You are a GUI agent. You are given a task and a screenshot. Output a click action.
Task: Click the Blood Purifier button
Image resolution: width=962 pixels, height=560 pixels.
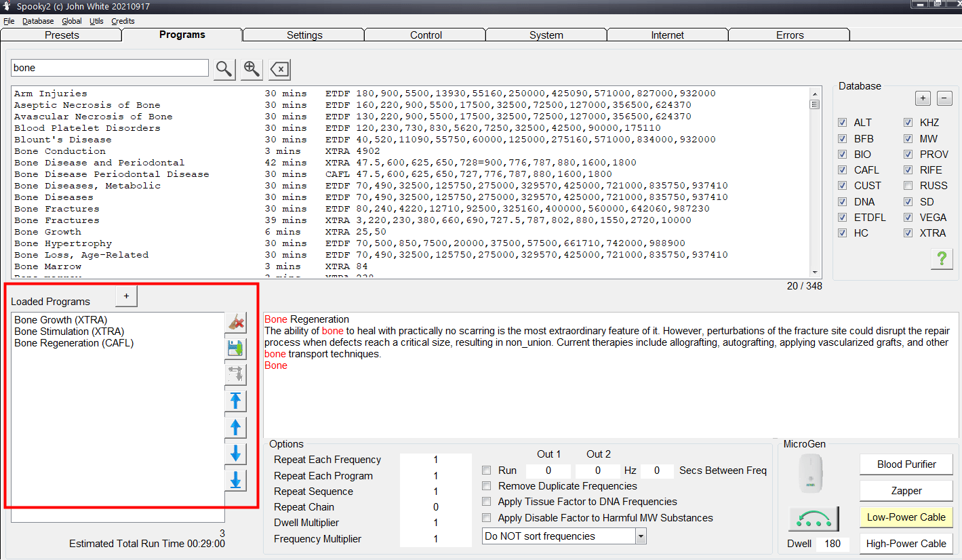pos(906,464)
